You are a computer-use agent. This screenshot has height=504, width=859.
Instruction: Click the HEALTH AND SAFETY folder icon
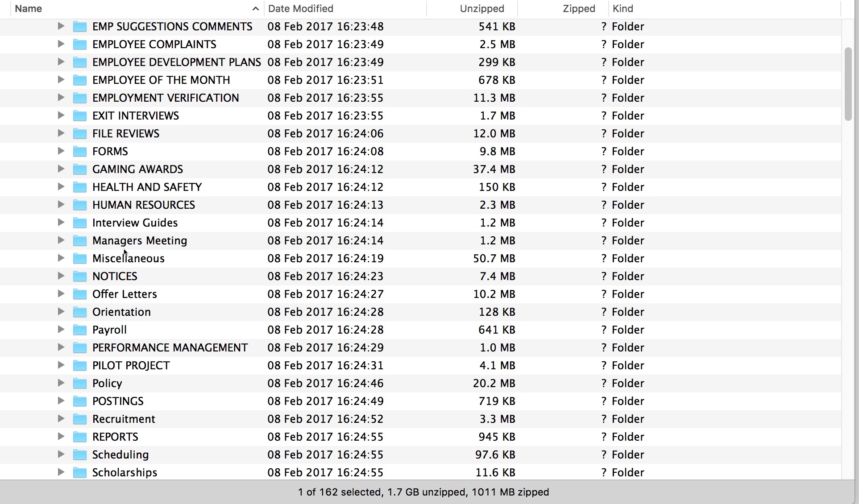pyautogui.click(x=80, y=187)
